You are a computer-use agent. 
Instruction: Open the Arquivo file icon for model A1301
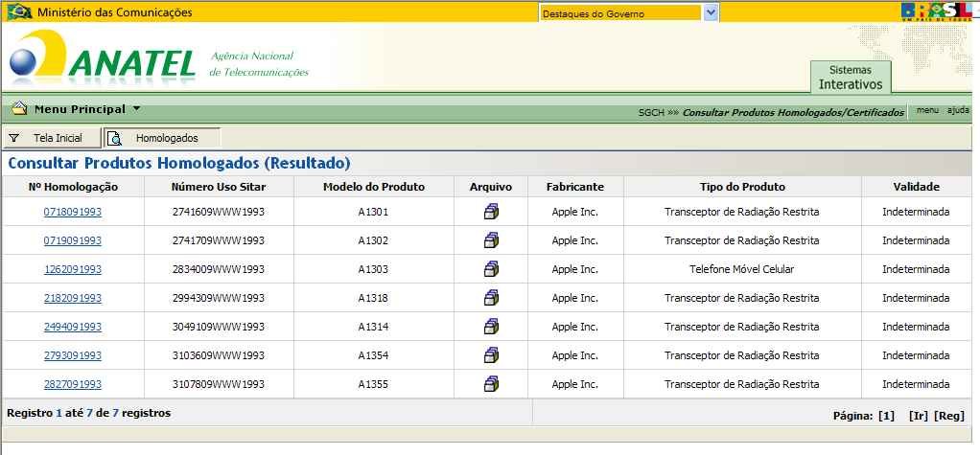pos(491,212)
